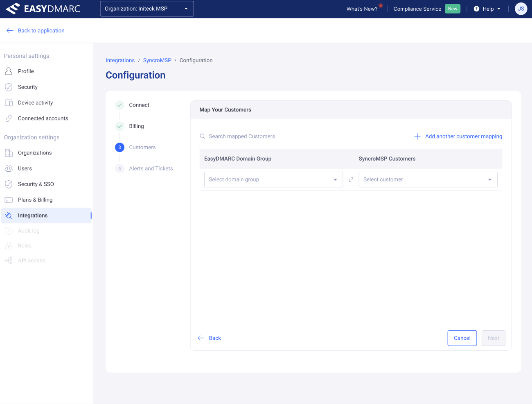Click the Audit log clock icon
Viewport: 532px width, 404px height.
click(x=9, y=231)
